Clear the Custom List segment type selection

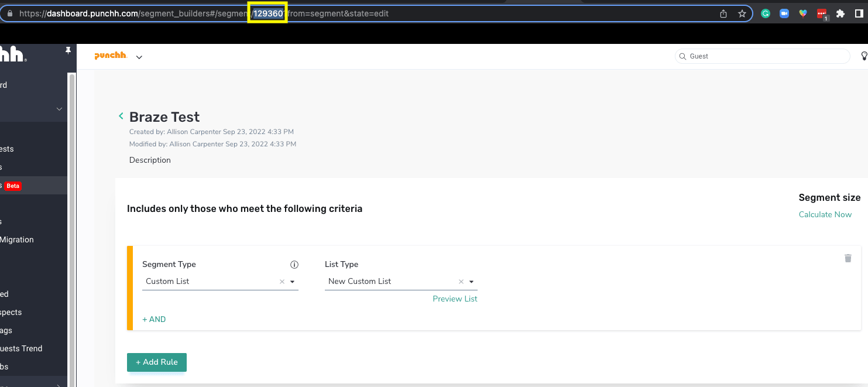(x=282, y=282)
